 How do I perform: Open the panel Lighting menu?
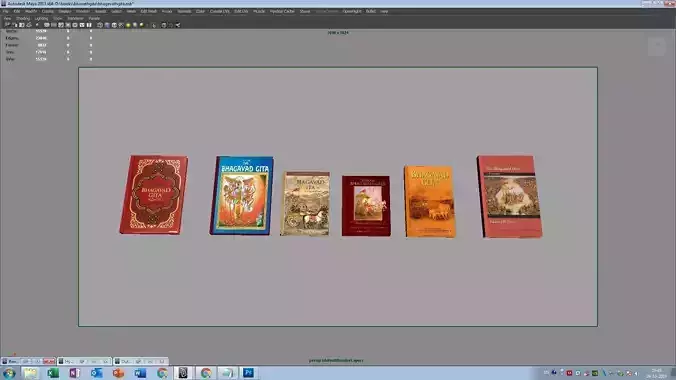click(x=41, y=19)
